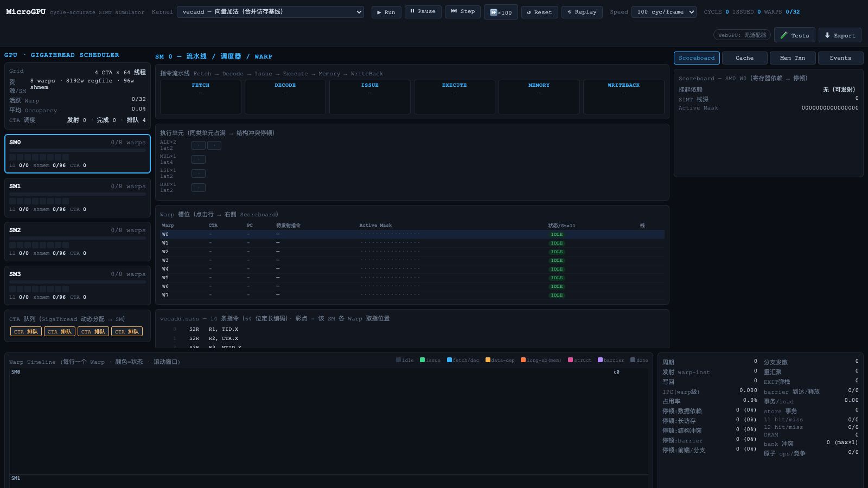Click the '停顿:数据依赖' statistic
868x488 pixels.
710,411
